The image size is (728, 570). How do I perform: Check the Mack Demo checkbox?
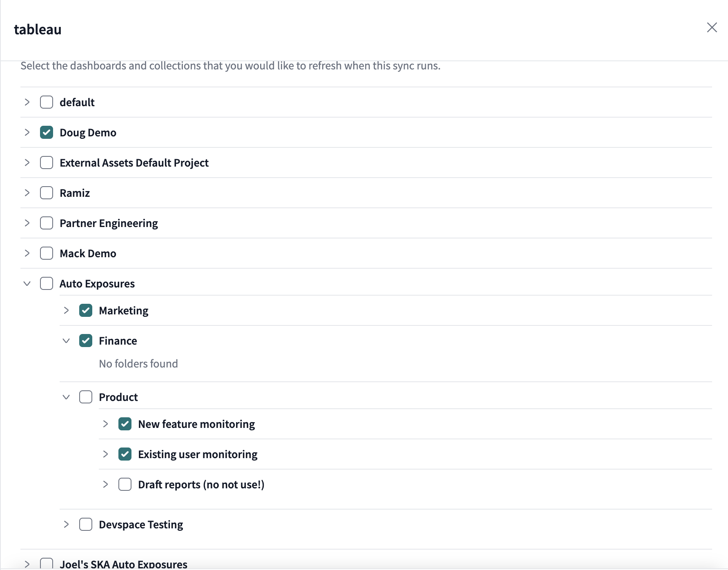pos(46,253)
